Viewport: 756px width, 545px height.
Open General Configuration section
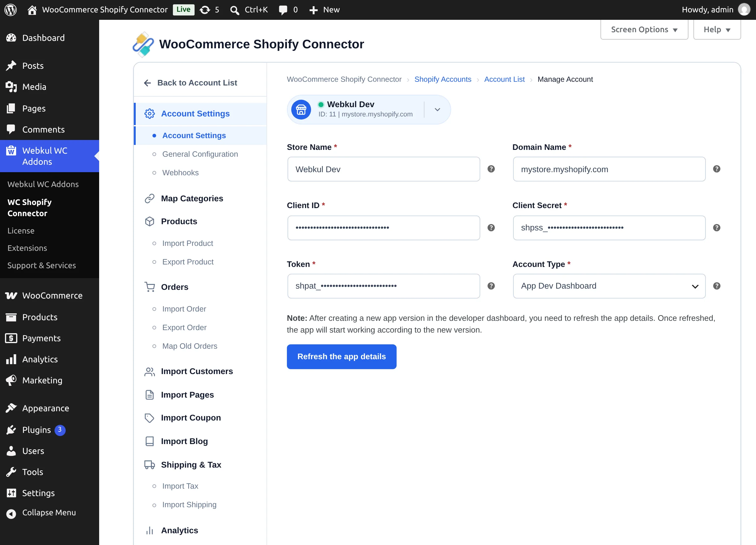click(x=200, y=154)
